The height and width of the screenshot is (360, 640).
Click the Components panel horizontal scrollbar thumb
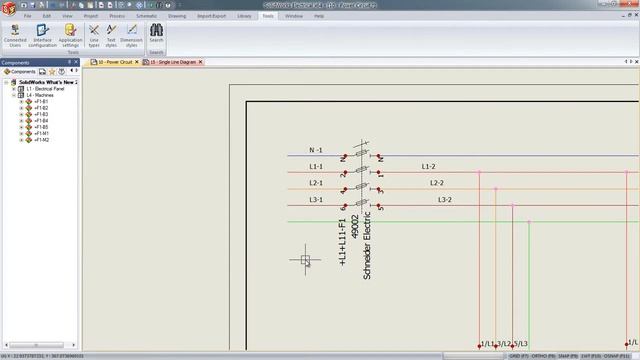(36, 345)
